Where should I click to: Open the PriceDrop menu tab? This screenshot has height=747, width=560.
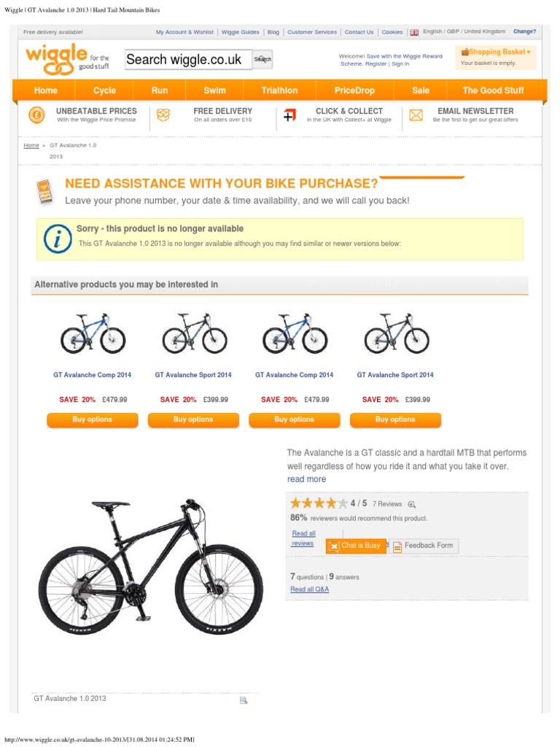click(354, 90)
